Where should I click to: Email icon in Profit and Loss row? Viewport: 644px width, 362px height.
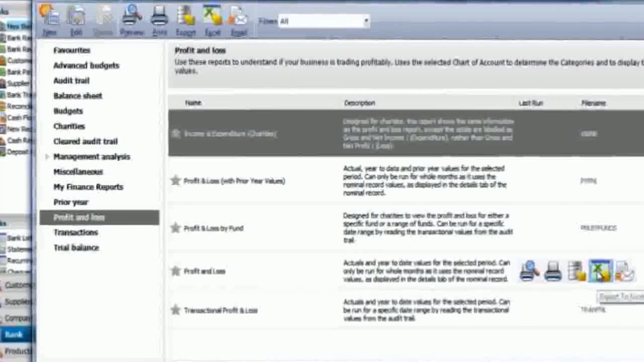coord(624,271)
